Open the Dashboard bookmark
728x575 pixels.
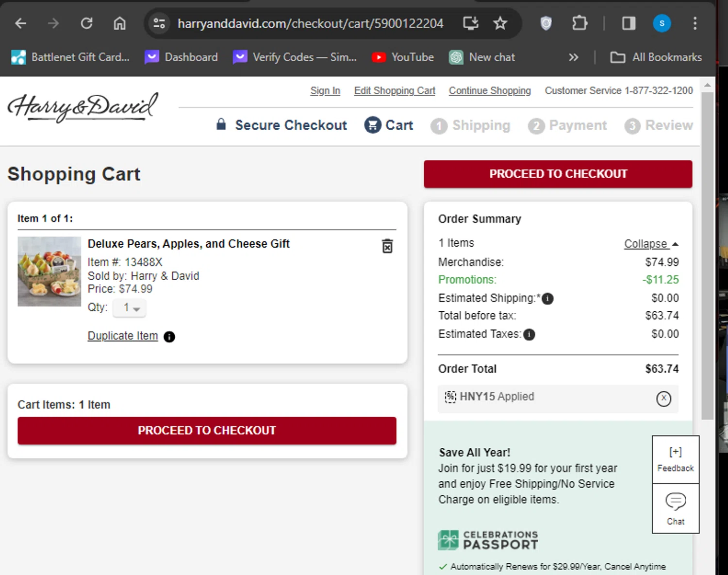coord(182,57)
